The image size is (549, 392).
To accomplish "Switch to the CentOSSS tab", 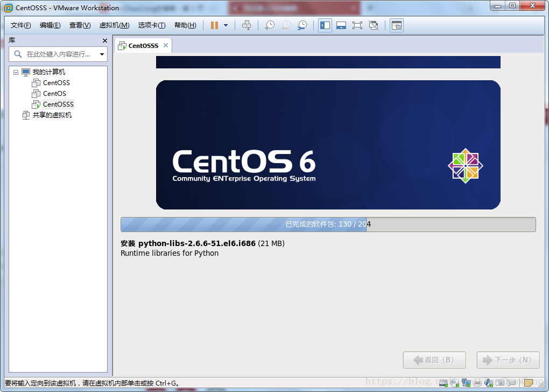I will pos(143,46).
